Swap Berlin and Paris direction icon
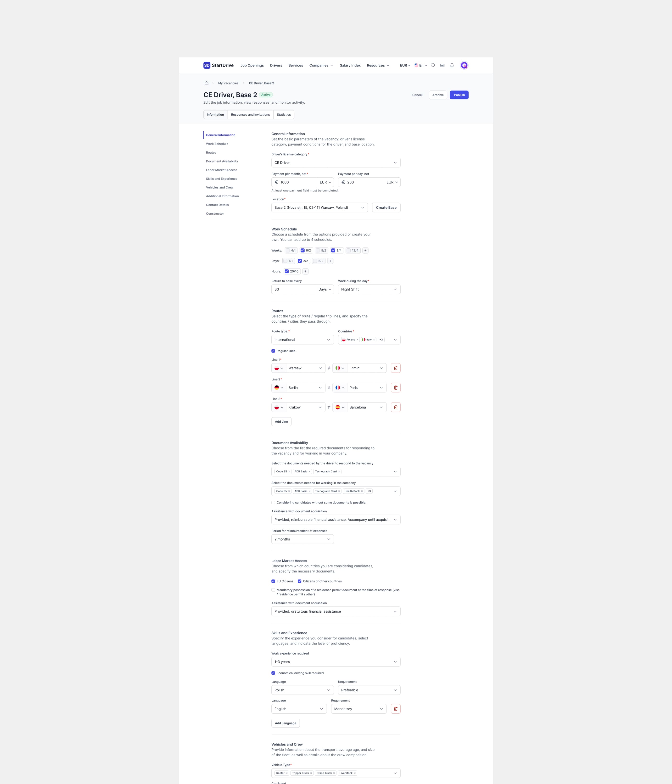The image size is (672, 784). (329, 388)
